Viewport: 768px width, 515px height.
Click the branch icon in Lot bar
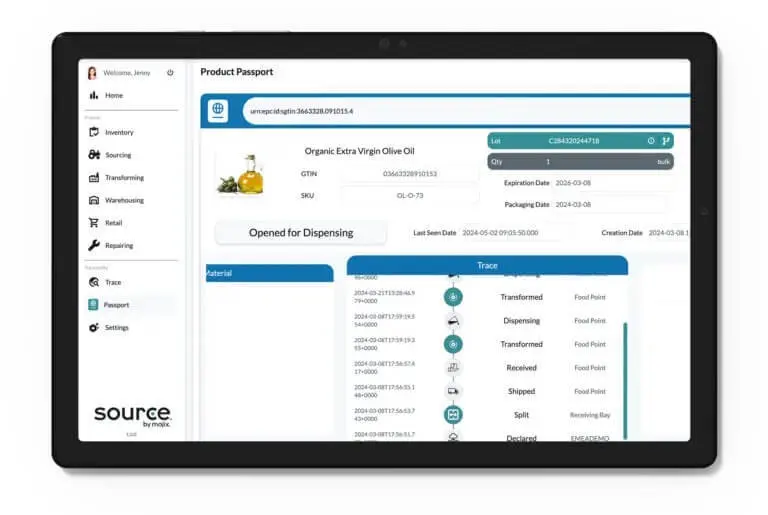[666, 141]
